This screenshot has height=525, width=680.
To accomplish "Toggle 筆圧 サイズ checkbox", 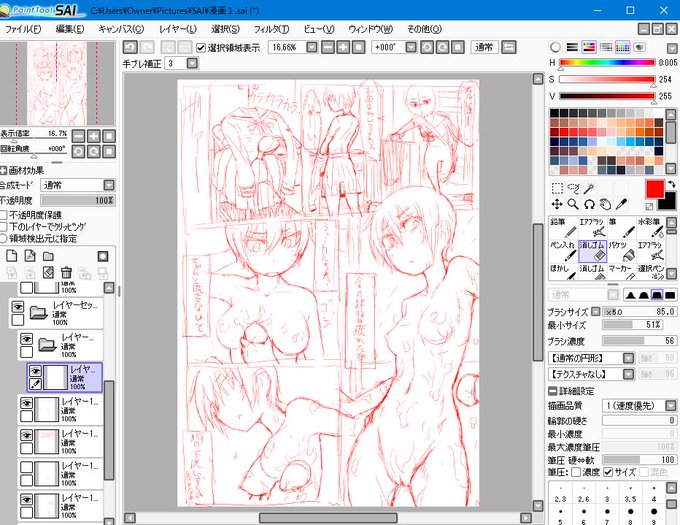I will pos(608,472).
